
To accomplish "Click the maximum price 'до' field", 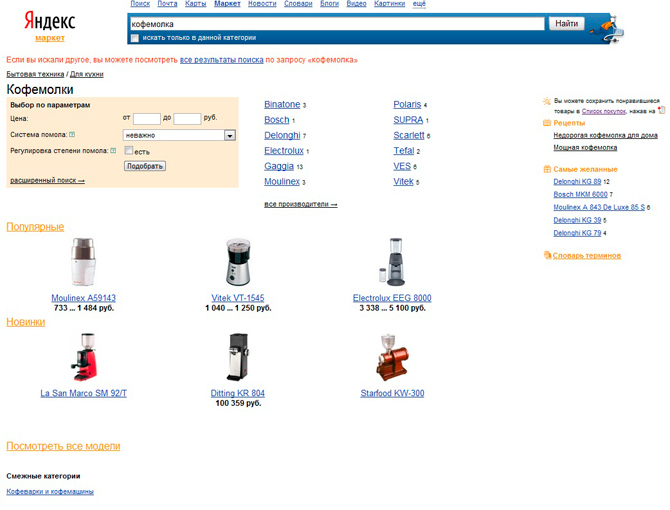I will (x=187, y=118).
